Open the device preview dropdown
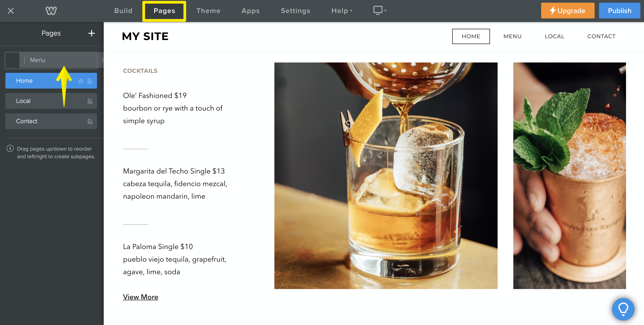Viewport: 644px width, 325px height. click(380, 11)
